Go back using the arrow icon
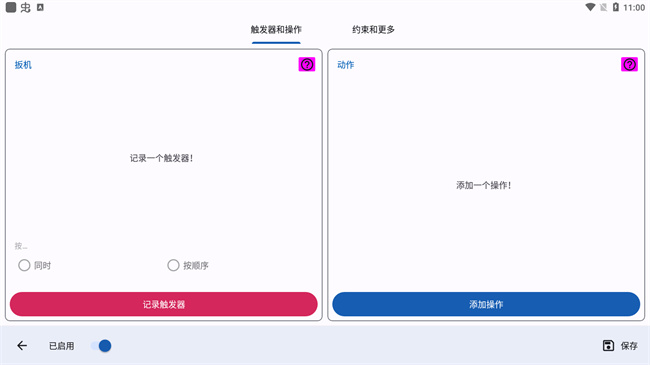This screenshot has height=365, width=650. coord(22,346)
